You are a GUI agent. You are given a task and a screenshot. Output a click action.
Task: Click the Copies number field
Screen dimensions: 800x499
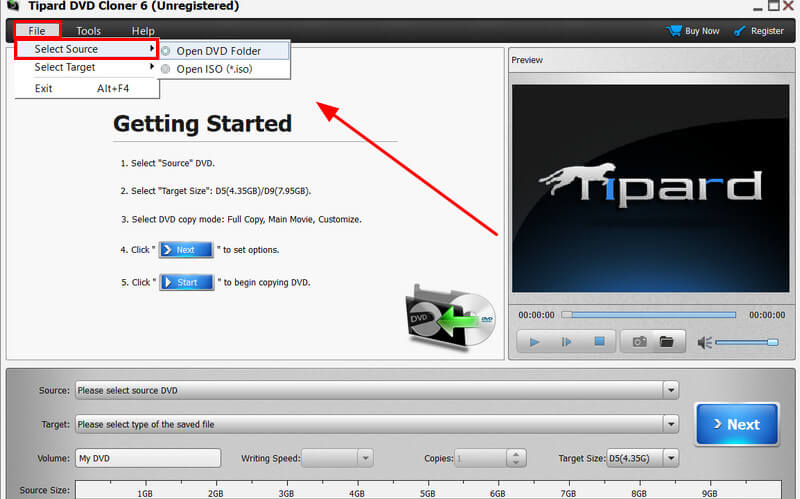[x=481, y=458]
